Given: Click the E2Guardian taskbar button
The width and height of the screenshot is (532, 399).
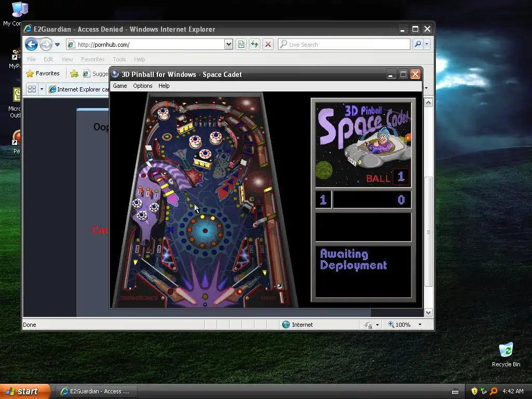Looking at the screenshot, I should (96, 391).
